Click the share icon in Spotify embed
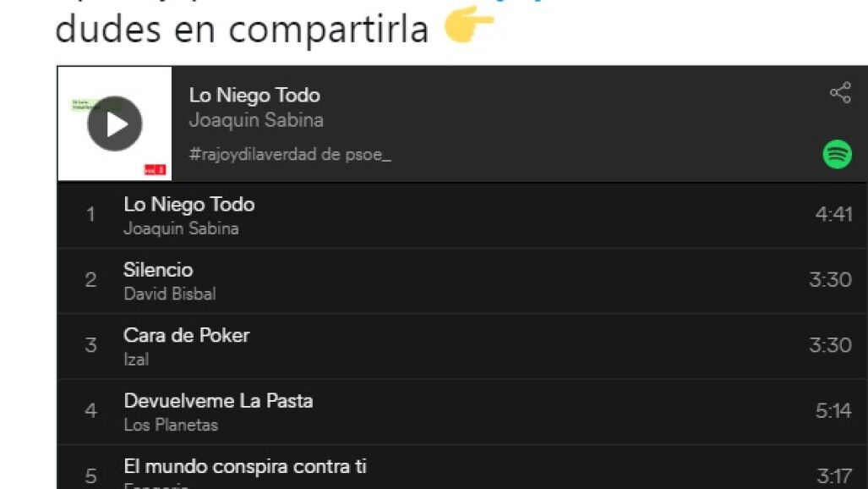This screenshot has height=489, width=868. tap(839, 93)
